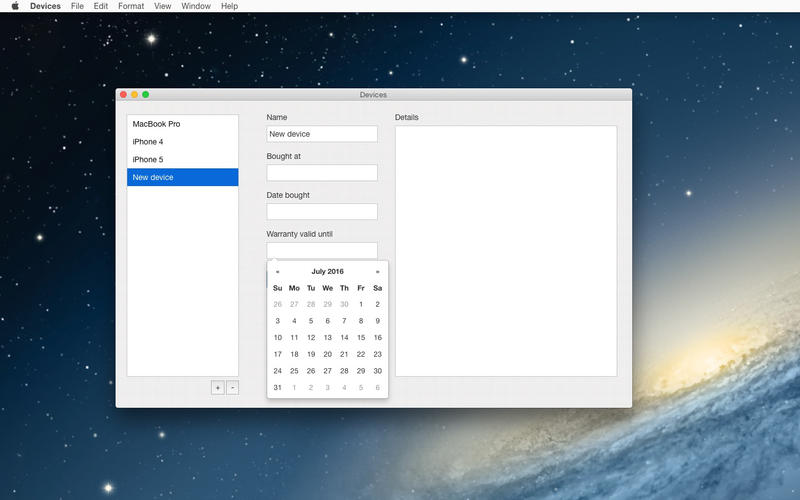The height and width of the screenshot is (500, 800).
Task: Add a new device with plus button
Action: click(x=217, y=387)
